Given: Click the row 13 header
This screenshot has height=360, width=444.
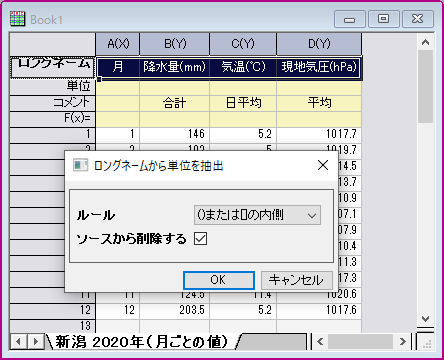Looking at the screenshot, I should pyautogui.click(x=53, y=326).
